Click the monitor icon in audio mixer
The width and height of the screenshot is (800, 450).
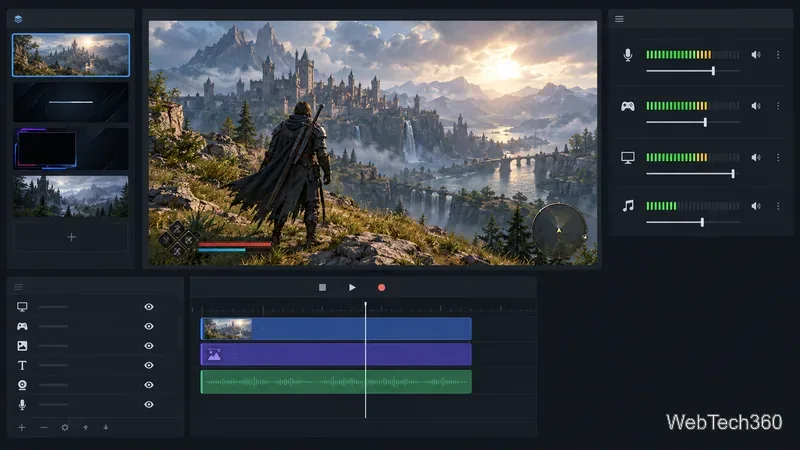628,158
